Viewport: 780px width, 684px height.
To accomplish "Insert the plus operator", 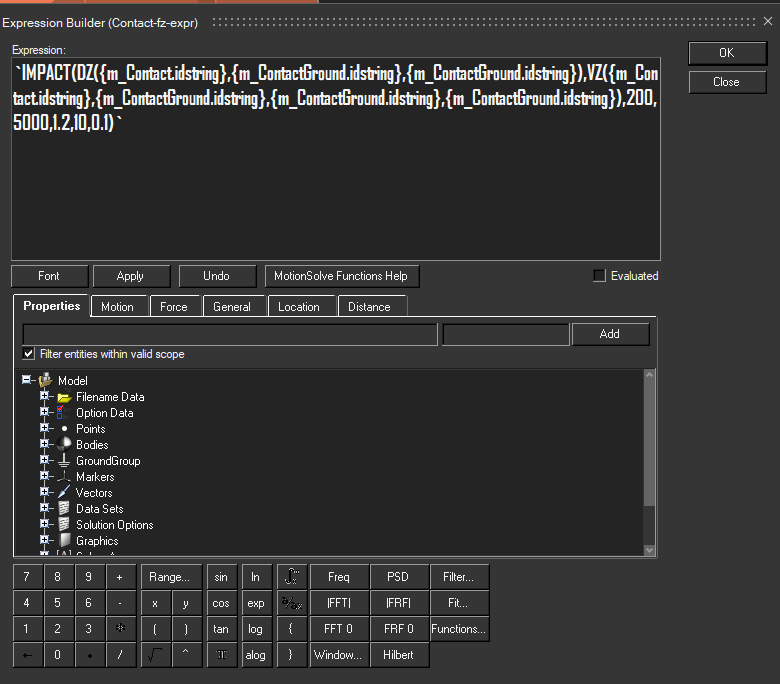I will [x=120, y=577].
